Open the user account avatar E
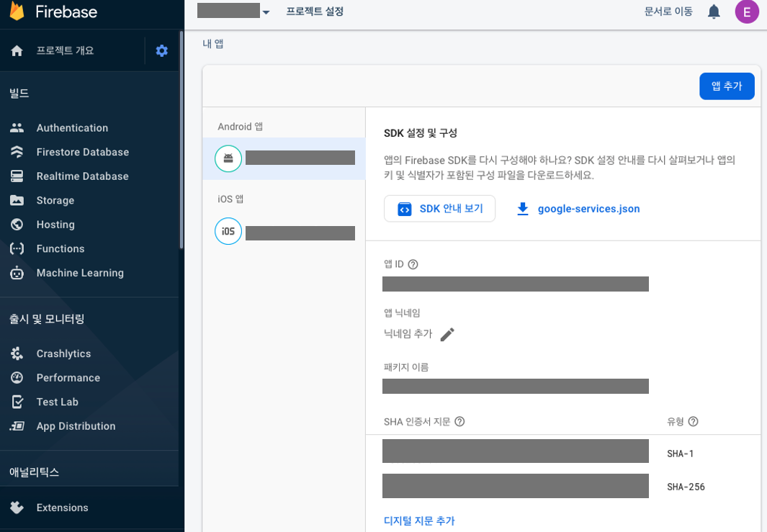Screen dimensions: 767x532 747,12
